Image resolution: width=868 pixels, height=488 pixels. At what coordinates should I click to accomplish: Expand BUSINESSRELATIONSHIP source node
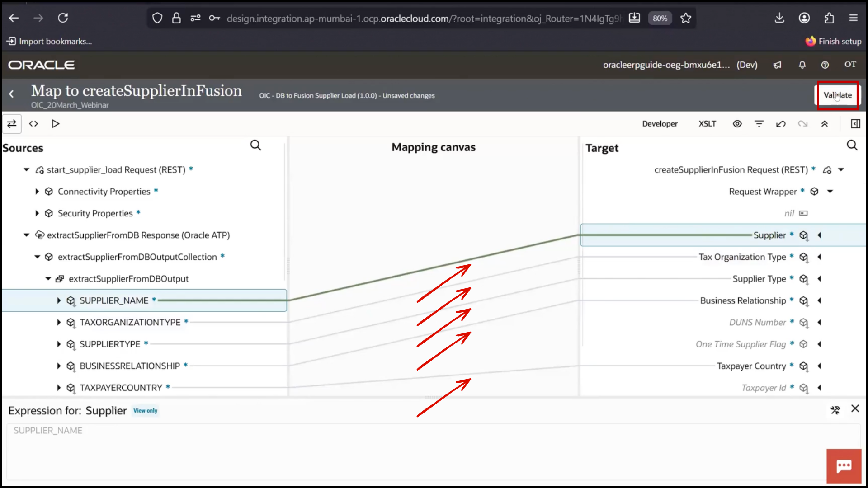point(59,366)
